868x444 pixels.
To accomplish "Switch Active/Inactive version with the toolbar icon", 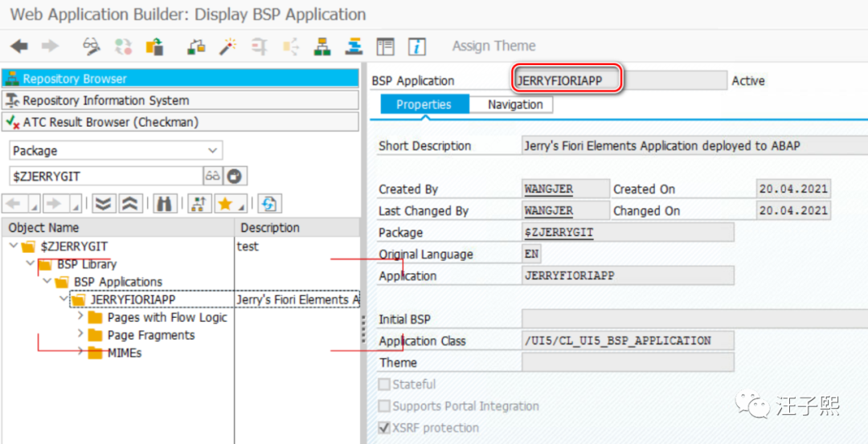I will pyautogui.click(x=123, y=47).
